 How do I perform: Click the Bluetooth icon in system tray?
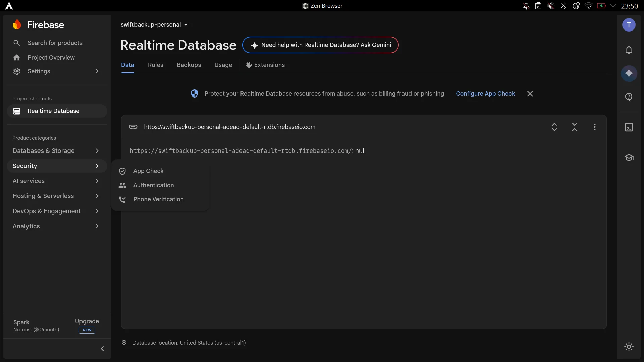(563, 6)
